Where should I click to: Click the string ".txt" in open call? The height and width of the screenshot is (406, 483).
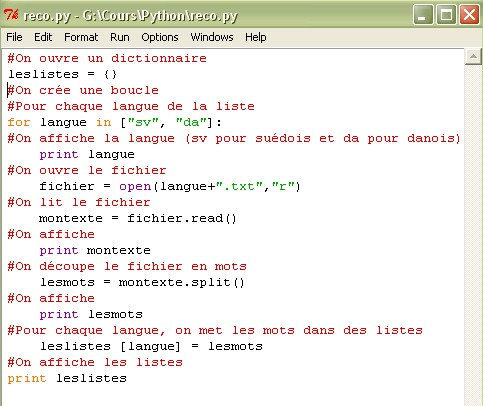[x=240, y=186]
